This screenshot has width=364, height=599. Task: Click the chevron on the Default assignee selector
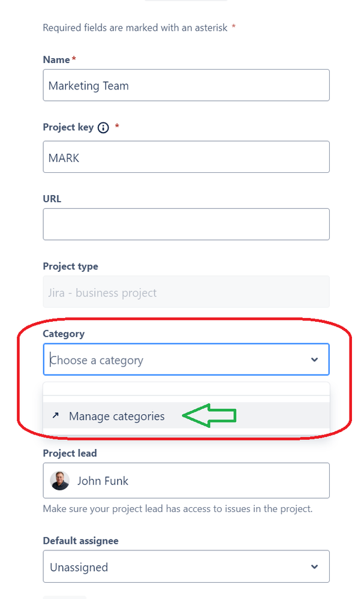[314, 567]
